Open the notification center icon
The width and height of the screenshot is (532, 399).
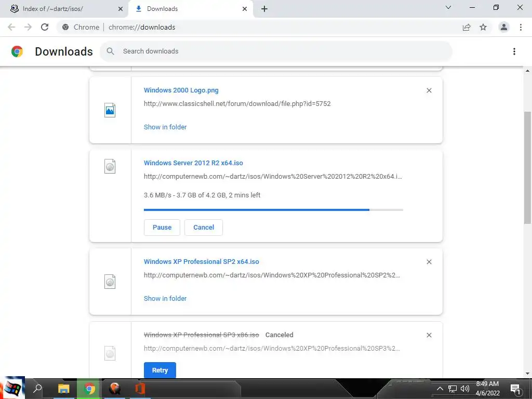click(x=516, y=389)
